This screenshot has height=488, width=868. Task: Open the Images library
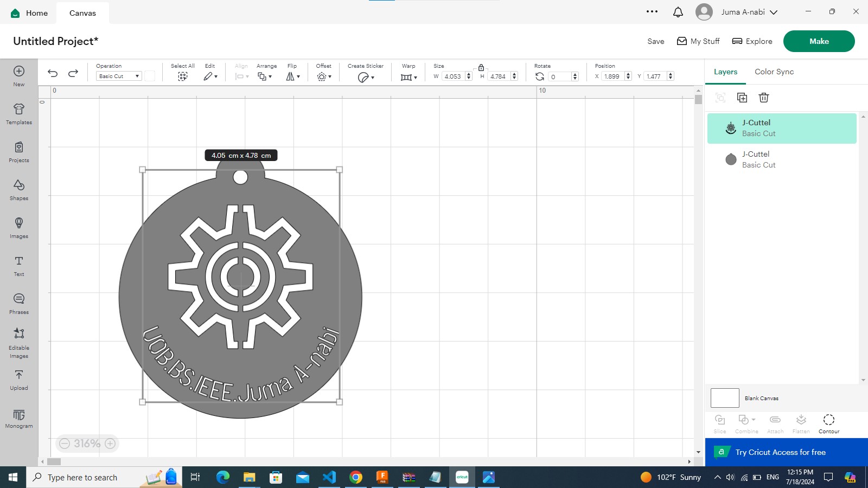[x=19, y=228]
